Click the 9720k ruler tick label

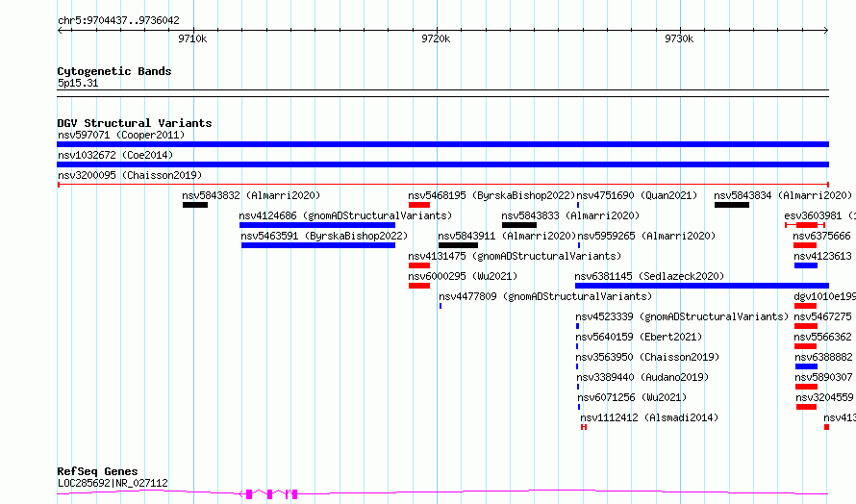tap(436, 38)
